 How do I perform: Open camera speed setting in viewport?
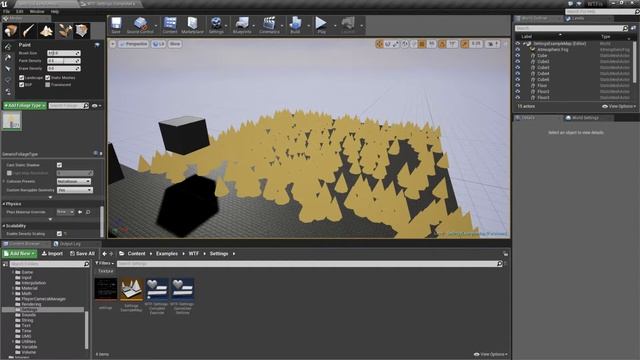493,44
